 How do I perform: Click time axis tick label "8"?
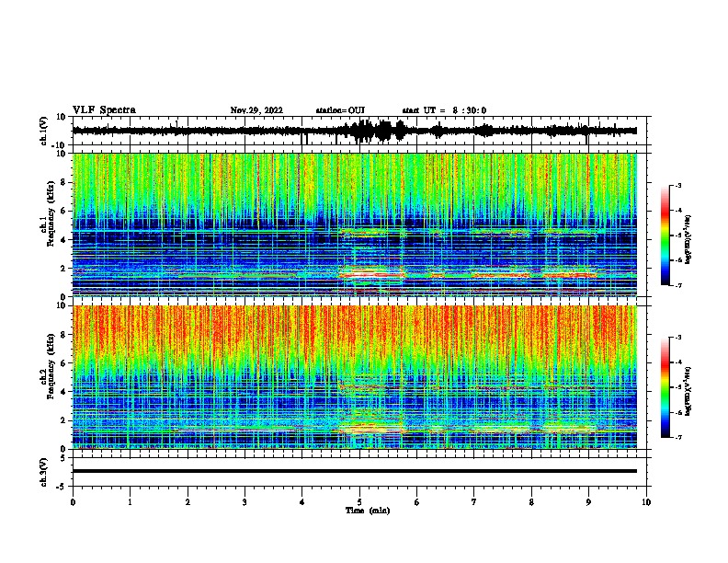(531, 502)
